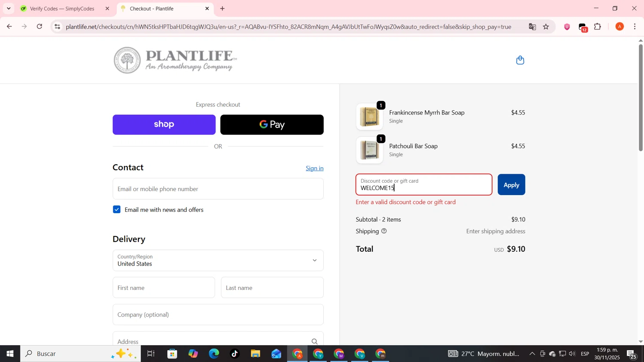Image resolution: width=644 pixels, height=362 pixels.
Task: Bookmark this page with the star icon
Action: point(546,27)
